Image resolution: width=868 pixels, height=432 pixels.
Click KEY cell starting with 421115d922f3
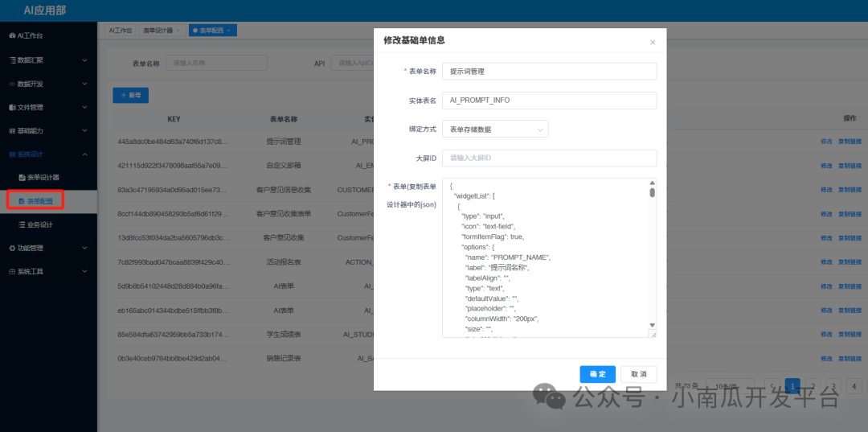pyautogui.click(x=173, y=166)
